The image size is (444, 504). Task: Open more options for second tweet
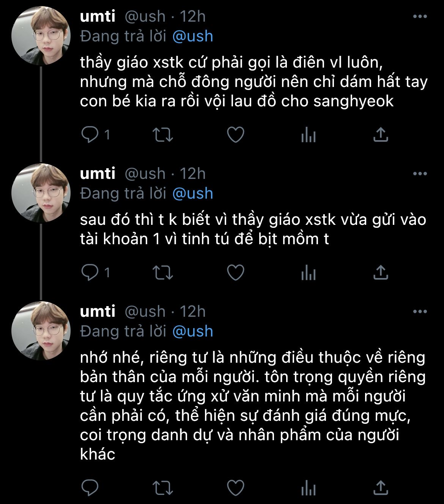coord(420,174)
